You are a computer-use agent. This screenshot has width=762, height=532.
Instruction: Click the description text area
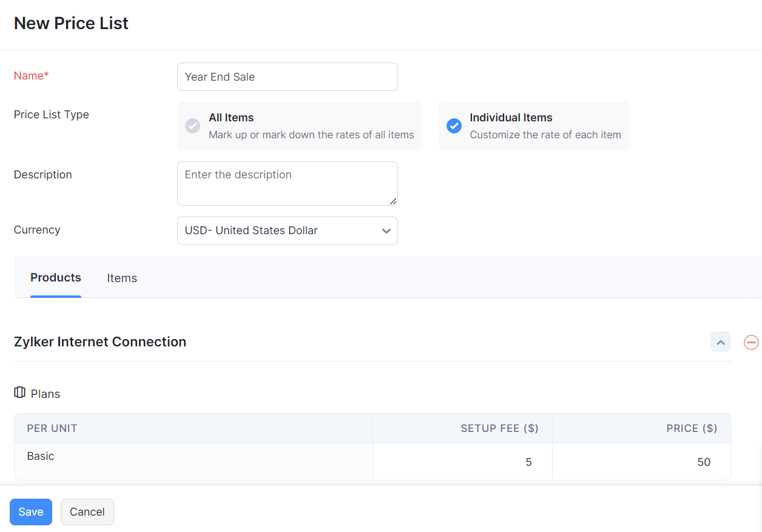pos(287,183)
